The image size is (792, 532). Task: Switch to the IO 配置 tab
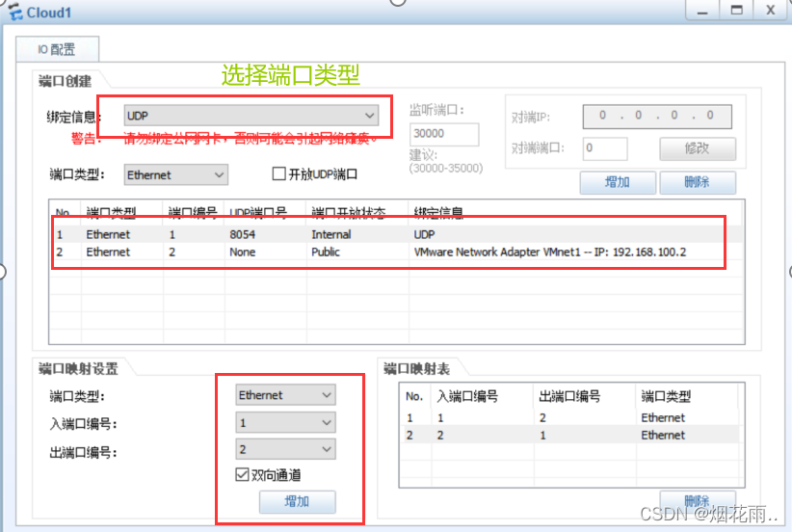57,49
